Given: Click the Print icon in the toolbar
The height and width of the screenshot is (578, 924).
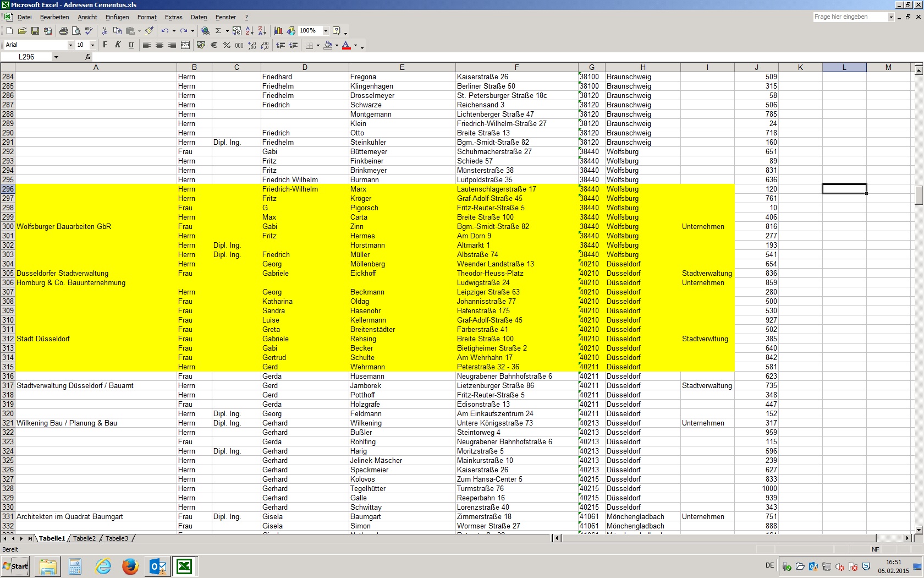Looking at the screenshot, I should point(63,31).
